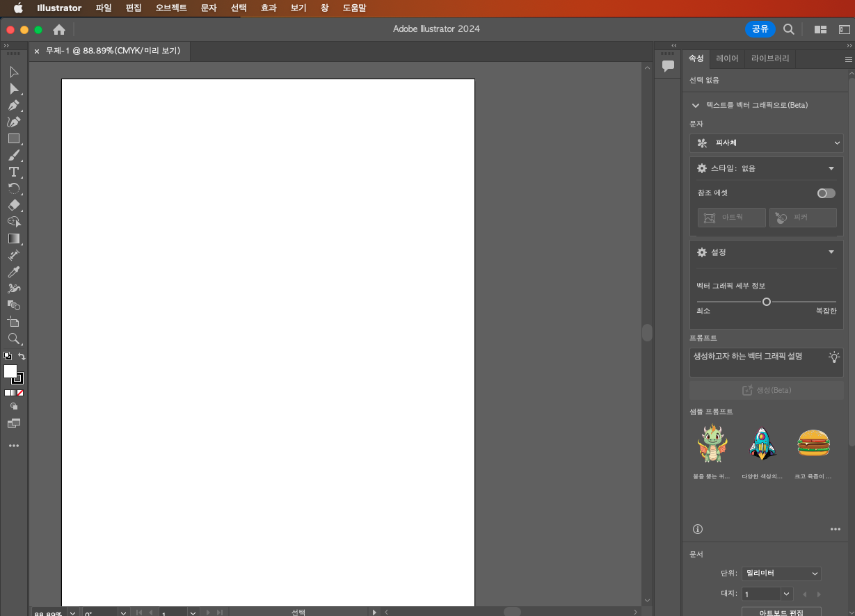Collapse the 설정 section arrow

point(831,252)
